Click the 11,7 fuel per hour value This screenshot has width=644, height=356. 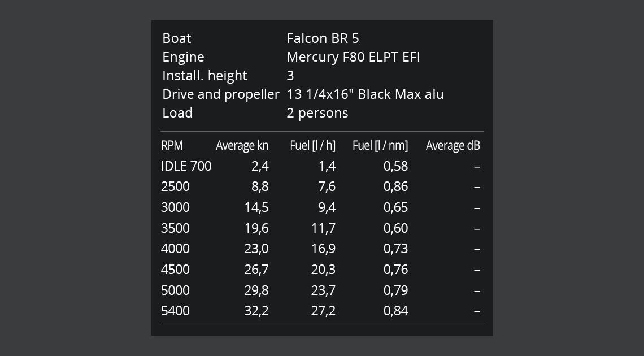coord(323,228)
